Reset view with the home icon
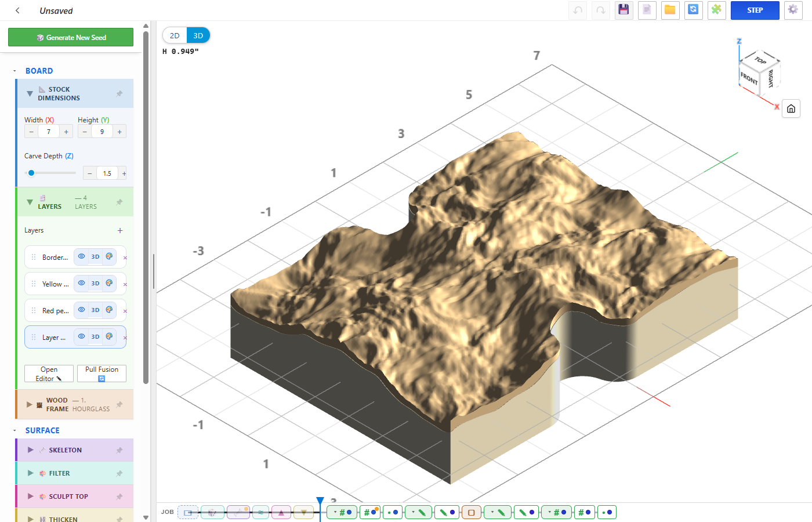Image resolution: width=812 pixels, height=522 pixels. point(791,108)
